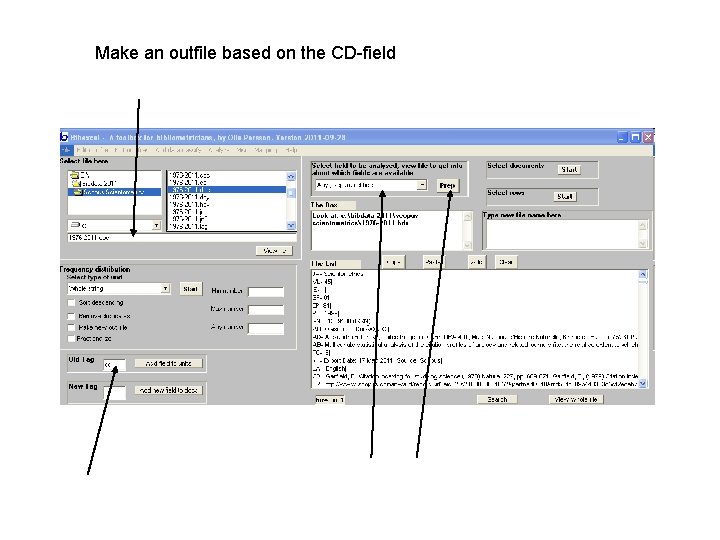
Task: Click the Add field to units button
Action: (169, 363)
